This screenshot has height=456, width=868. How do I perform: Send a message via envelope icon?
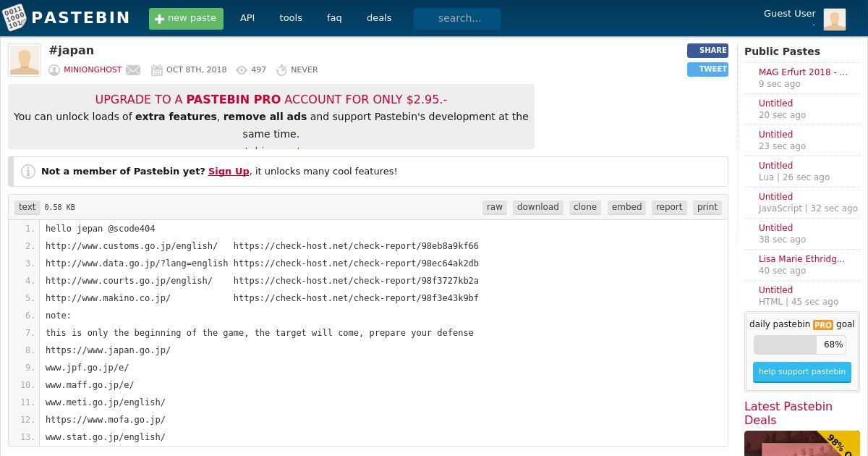tap(133, 70)
